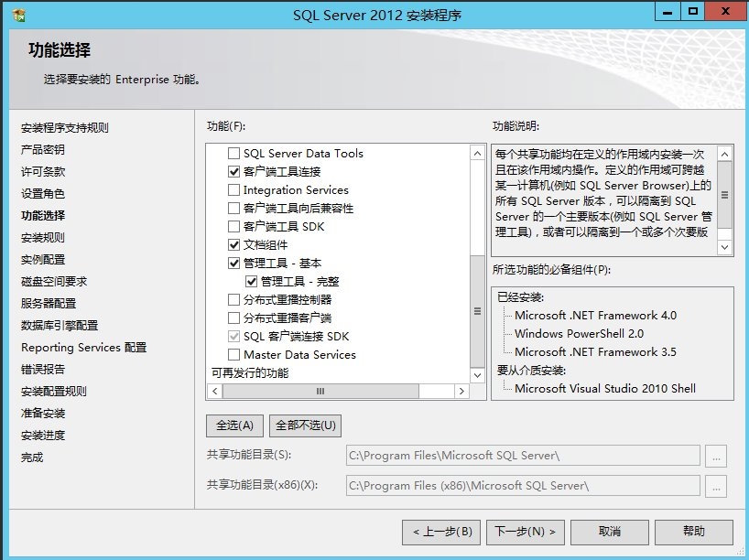The height and width of the screenshot is (560, 749).
Task: Click 可再发行的功能 group row
Action: 250,372
